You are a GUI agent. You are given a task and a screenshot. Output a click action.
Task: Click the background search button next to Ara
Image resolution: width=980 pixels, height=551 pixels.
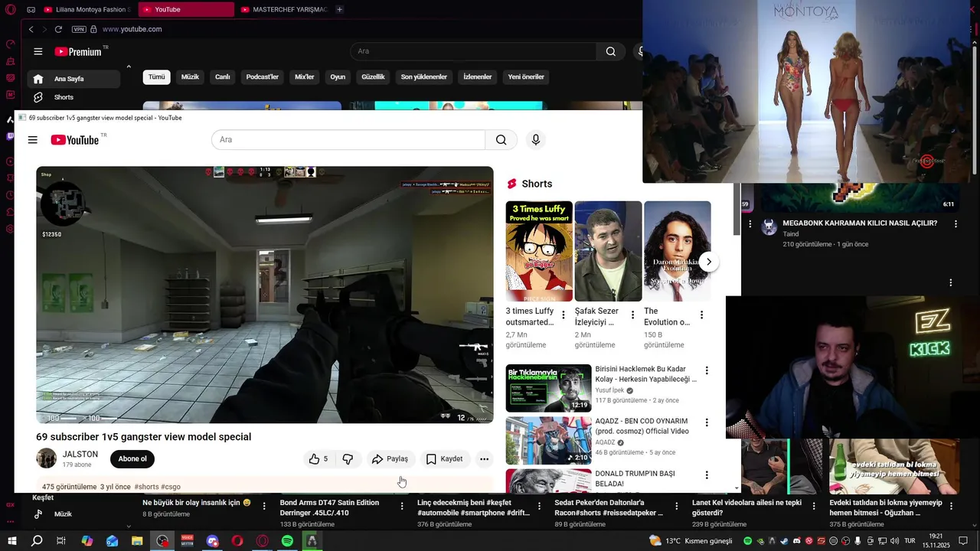point(610,51)
